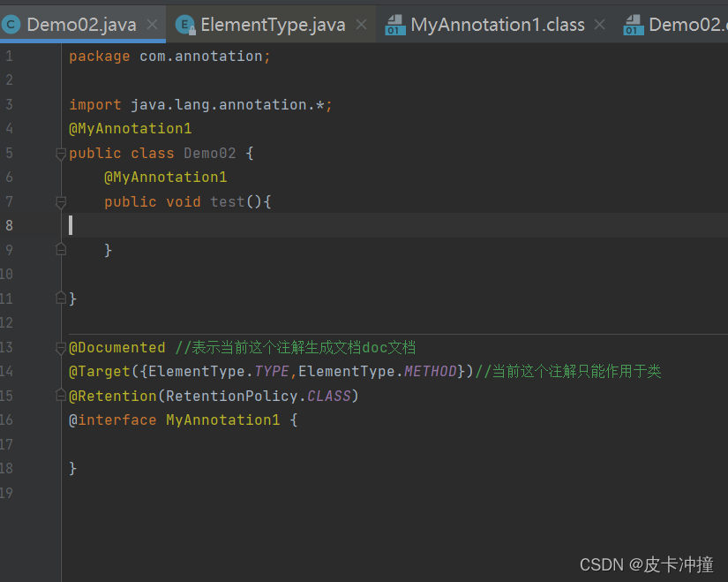Viewport: 728px width, 582px height.
Task: Click 'java.lang.annotation.*' import text
Action: [x=228, y=104]
